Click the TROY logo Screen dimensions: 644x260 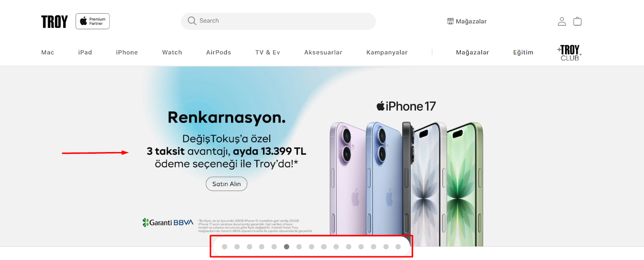(54, 22)
